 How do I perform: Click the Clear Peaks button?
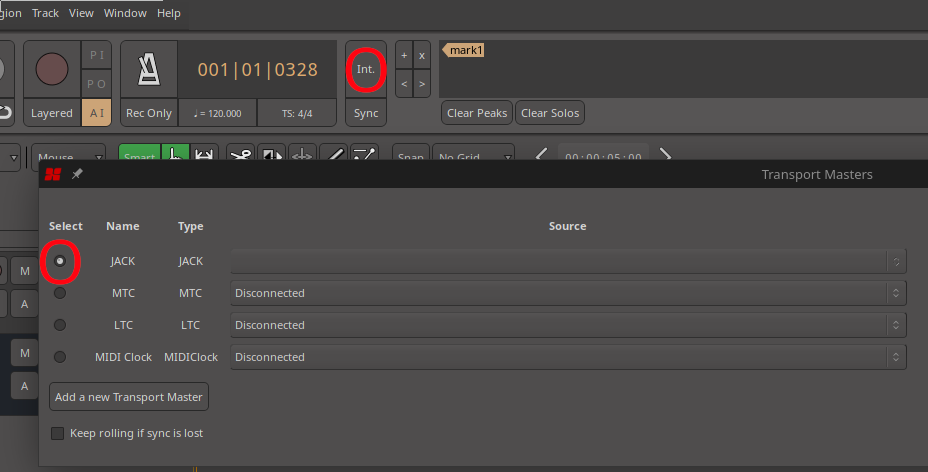click(x=477, y=113)
